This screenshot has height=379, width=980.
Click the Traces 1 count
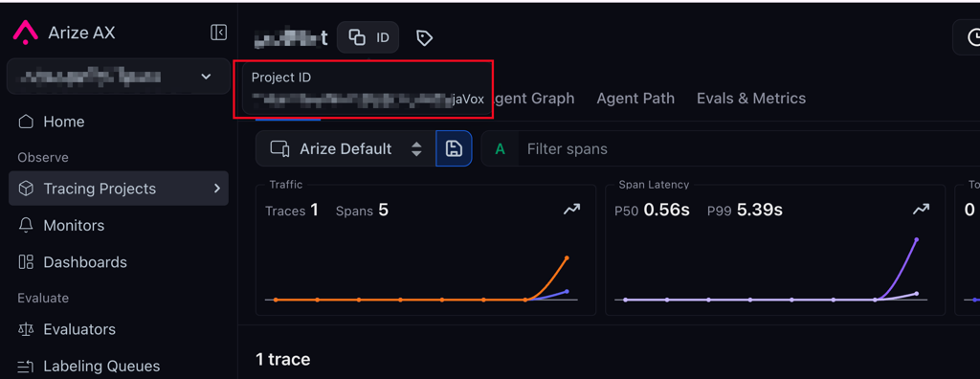pos(292,211)
